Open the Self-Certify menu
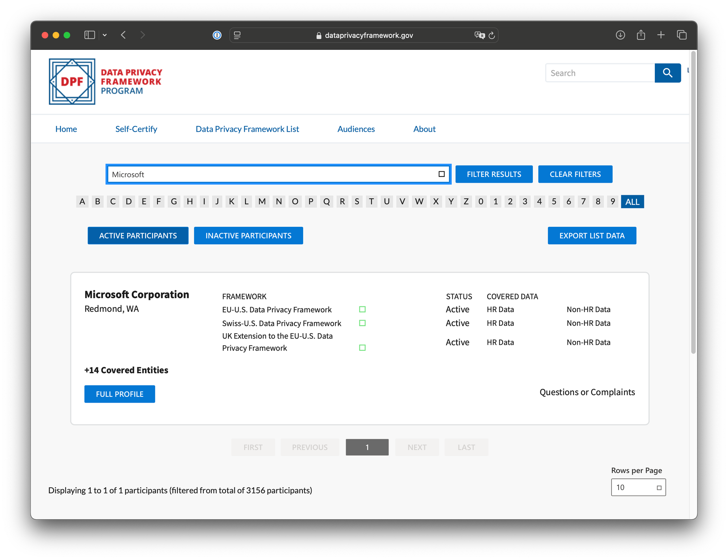728x560 pixels. coord(136,129)
